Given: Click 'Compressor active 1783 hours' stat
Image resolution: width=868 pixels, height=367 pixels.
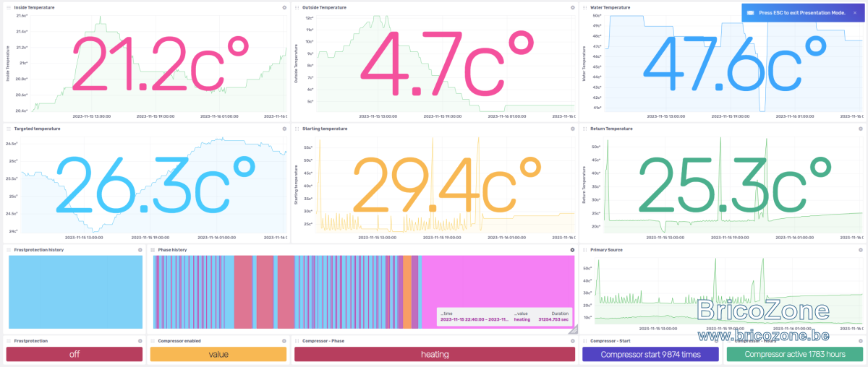Looking at the screenshot, I should tap(795, 354).
